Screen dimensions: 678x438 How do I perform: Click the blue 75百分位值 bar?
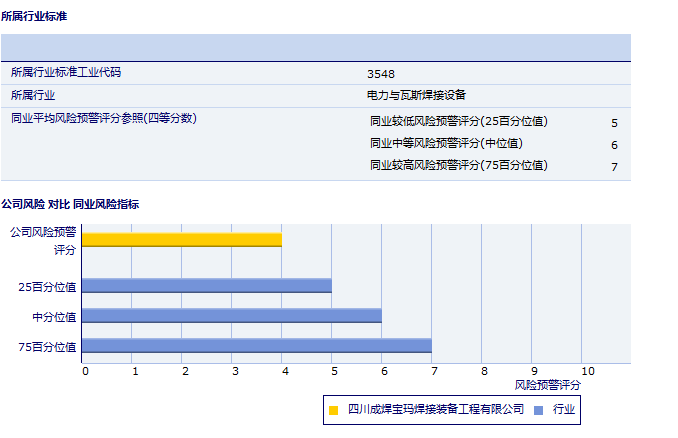click(x=256, y=346)
